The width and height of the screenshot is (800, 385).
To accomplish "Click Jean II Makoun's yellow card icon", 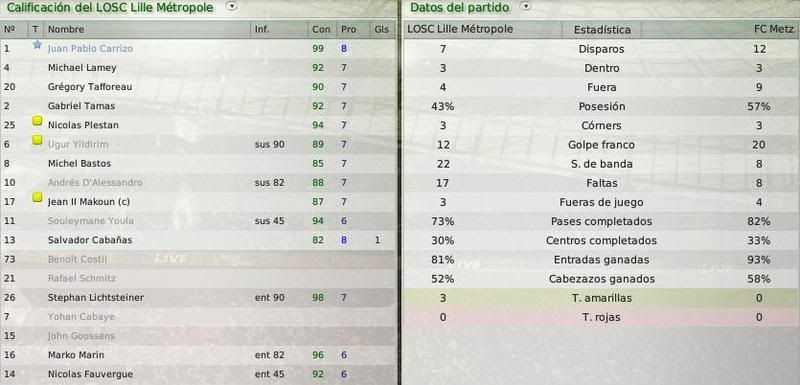I will [x=37, y=197].
